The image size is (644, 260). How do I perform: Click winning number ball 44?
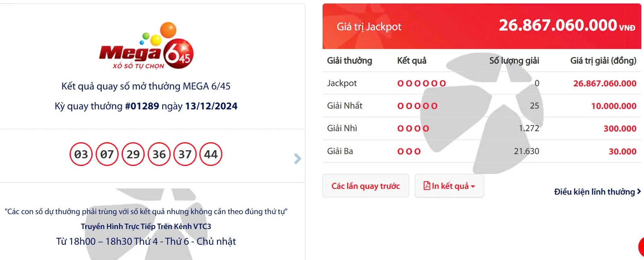(211, 154)
